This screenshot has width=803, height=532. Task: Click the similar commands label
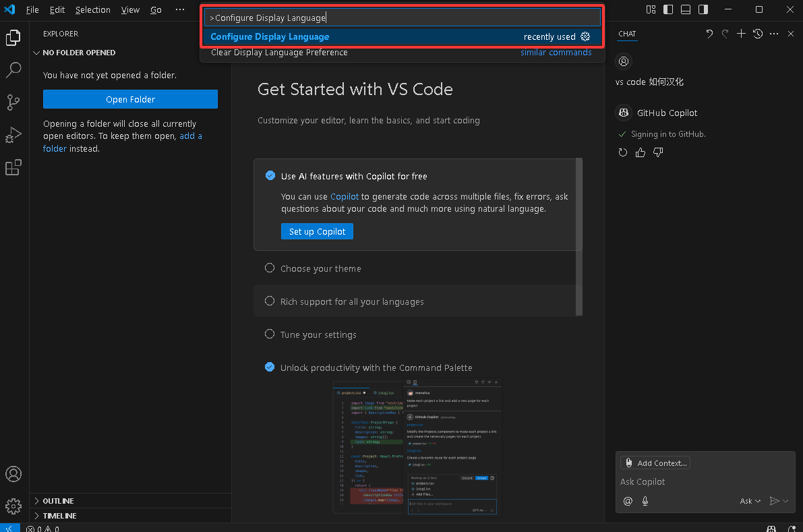coord(556,52)
